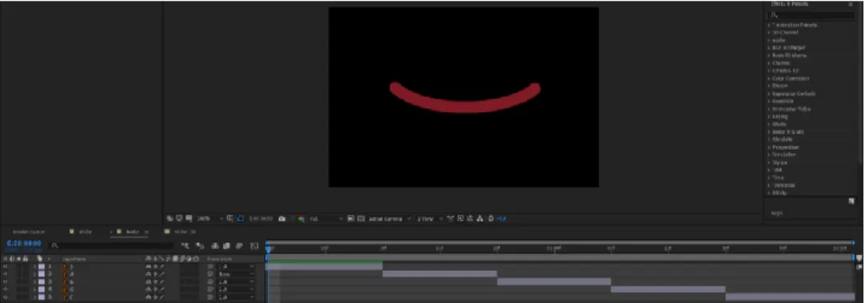Open the Graph Editor icon
This screenshot has width=868, height=303.
coord(254,246)
